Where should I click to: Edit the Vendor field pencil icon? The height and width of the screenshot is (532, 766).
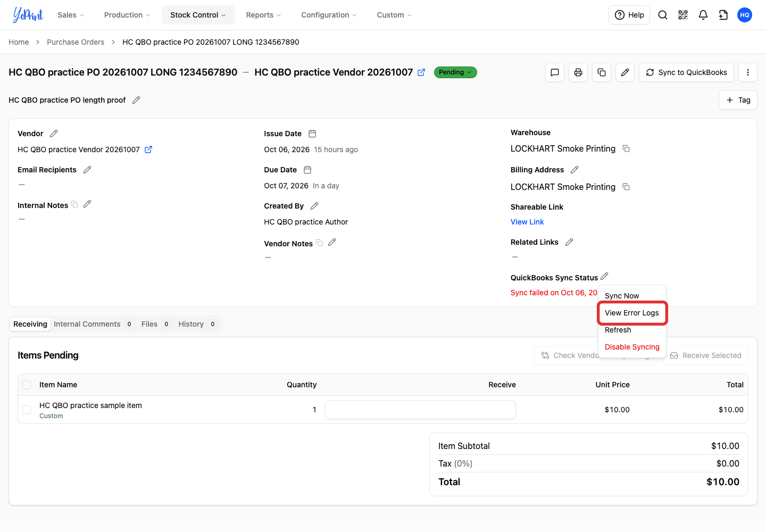54,134
